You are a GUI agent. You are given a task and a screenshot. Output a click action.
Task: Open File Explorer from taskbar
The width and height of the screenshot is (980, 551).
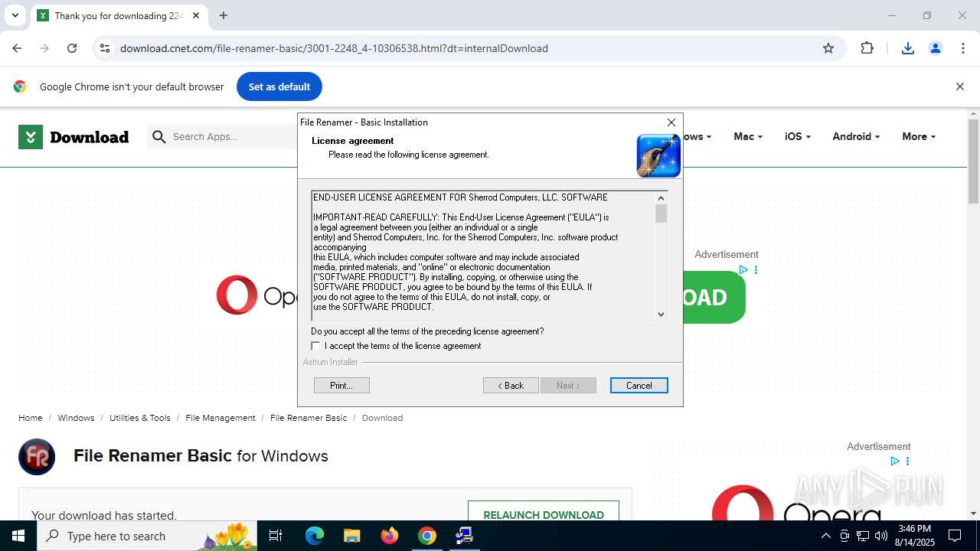351,536
